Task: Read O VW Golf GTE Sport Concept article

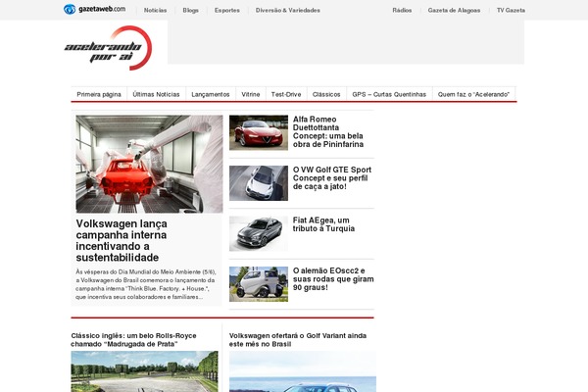Action: pos(332,177)
